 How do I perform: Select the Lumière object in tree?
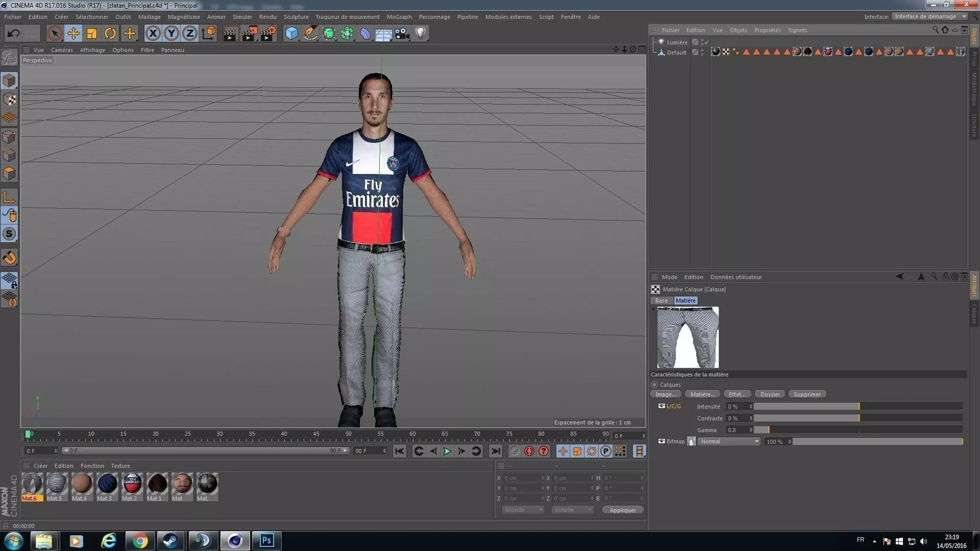click(x=677, y=42)
